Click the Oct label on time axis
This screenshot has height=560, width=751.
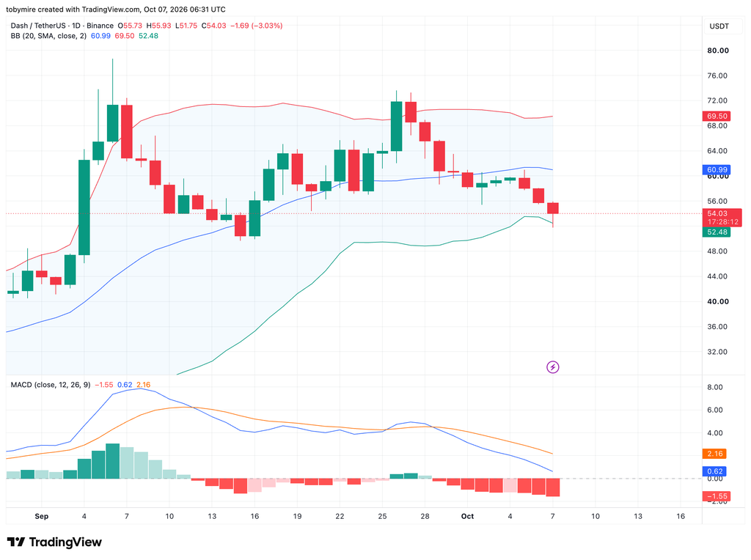coord(467,517)
